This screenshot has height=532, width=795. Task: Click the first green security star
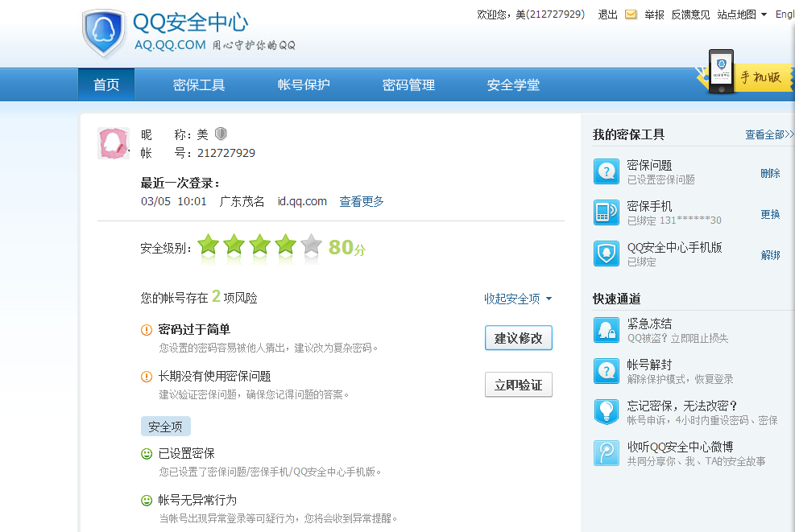coord(208,244)
